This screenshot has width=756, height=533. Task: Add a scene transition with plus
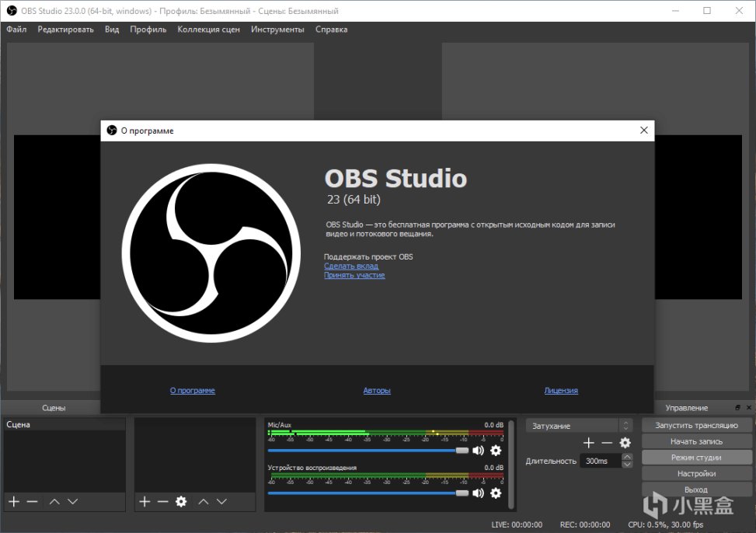tap(589, 443)
